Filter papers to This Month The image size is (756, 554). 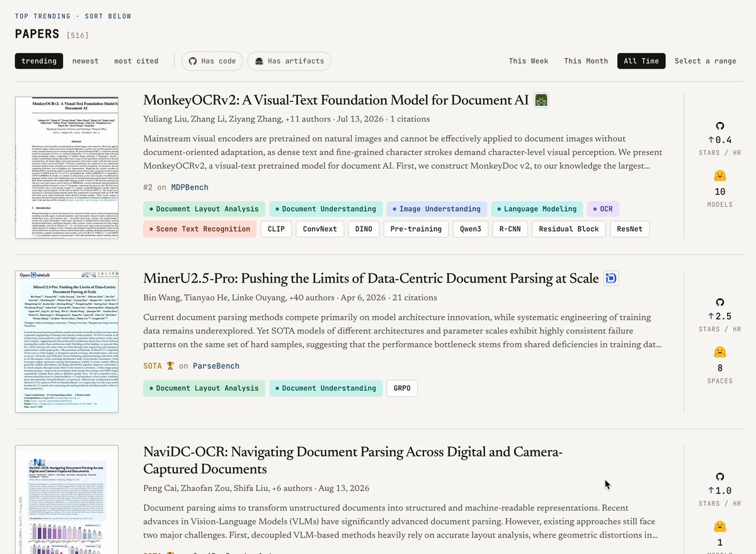(x=586, y=61)
